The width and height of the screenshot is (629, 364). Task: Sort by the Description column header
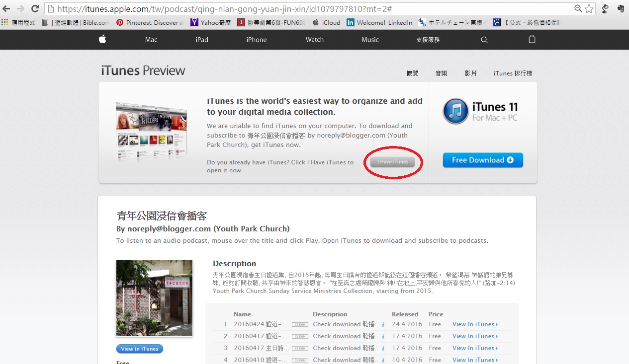tap(330, 314)
